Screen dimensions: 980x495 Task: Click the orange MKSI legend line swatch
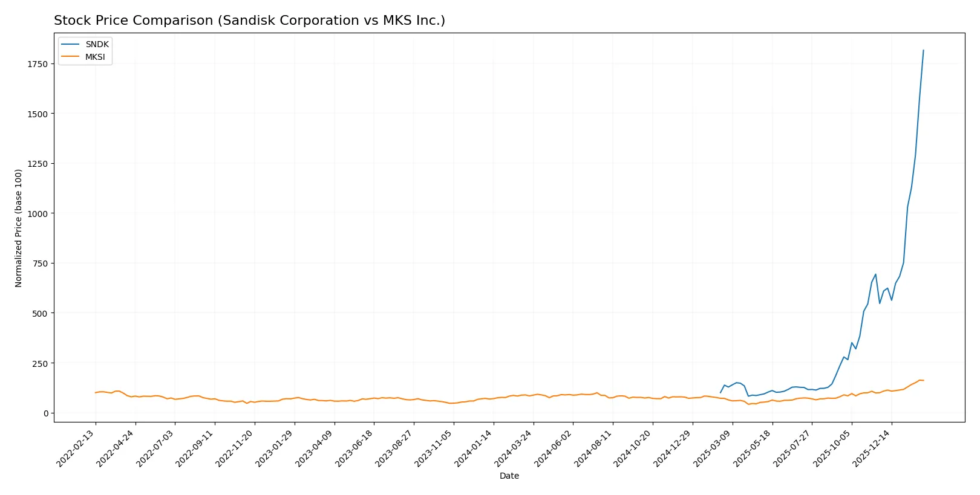[x=70, y=57]
